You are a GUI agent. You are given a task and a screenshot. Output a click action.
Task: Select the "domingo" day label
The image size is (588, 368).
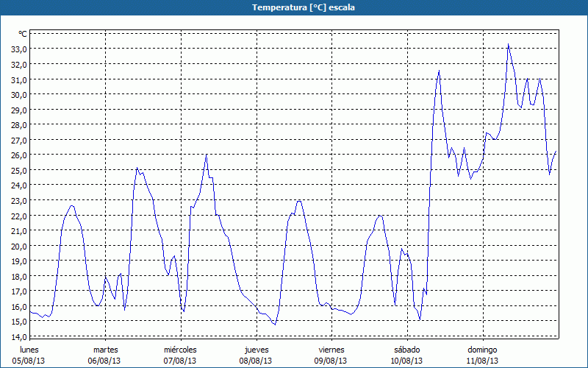(x=483, y=350)
